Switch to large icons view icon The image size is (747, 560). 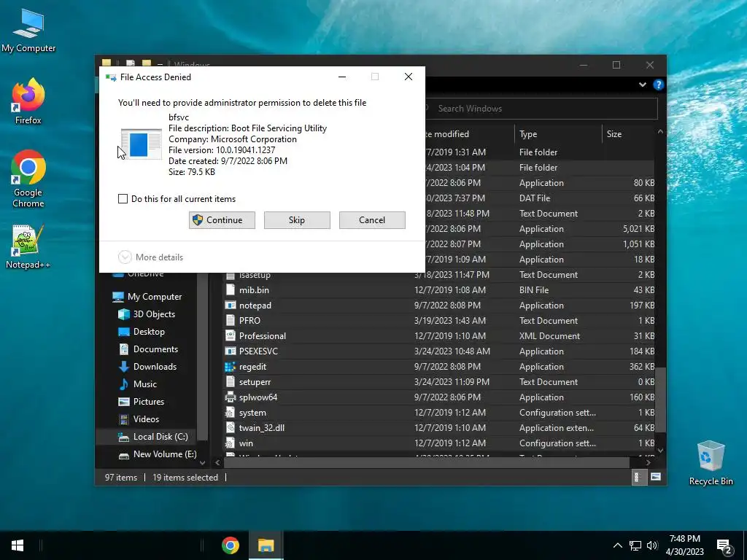(656, 477)
